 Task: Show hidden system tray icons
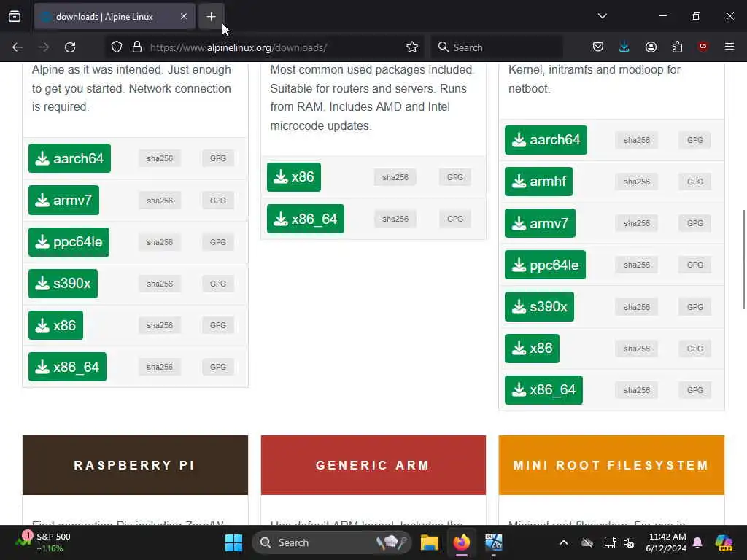(564, 542)
